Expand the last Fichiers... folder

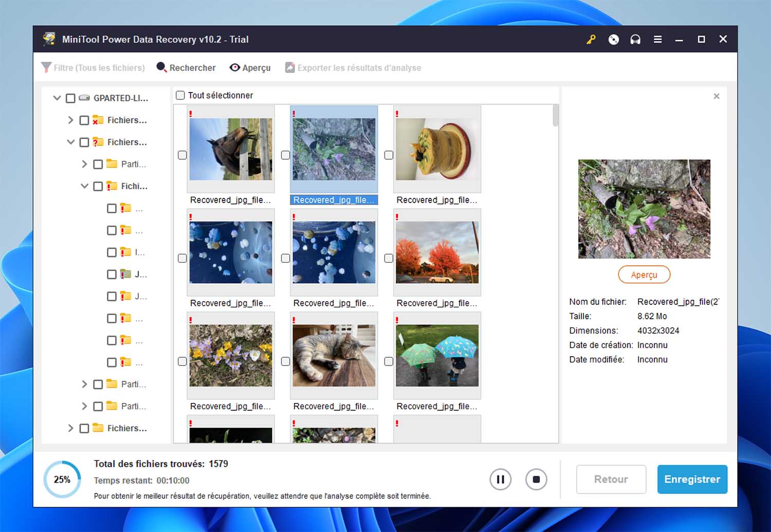point(71,428)
